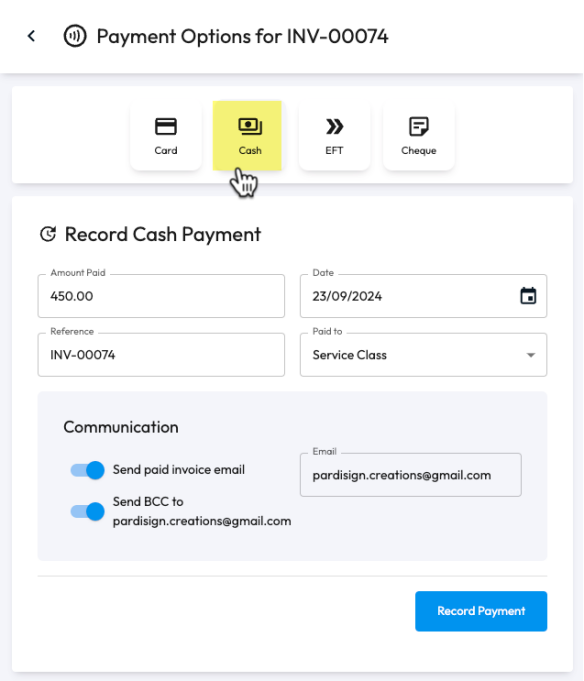Switch to the Cheque tab label
This screenshot has height=681, width=584.
419,151
